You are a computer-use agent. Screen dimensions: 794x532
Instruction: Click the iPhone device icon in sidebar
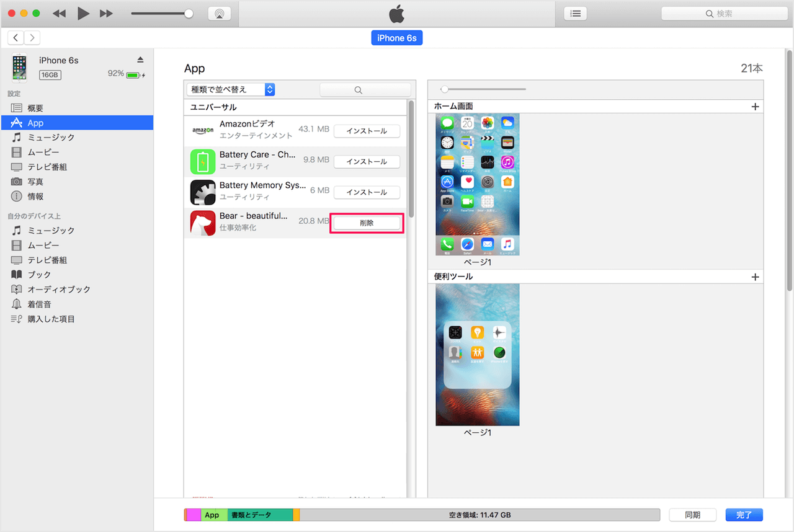(x=19, y=68)
